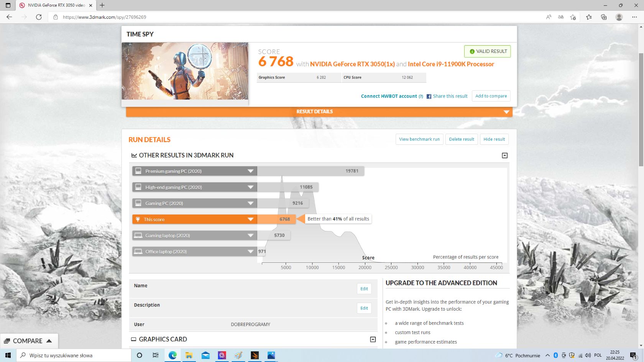Screen dimensions: 644x362
Task: Select the NVIDIA GeForce RTX 3050 browser tab
Action: pos(54,5)
